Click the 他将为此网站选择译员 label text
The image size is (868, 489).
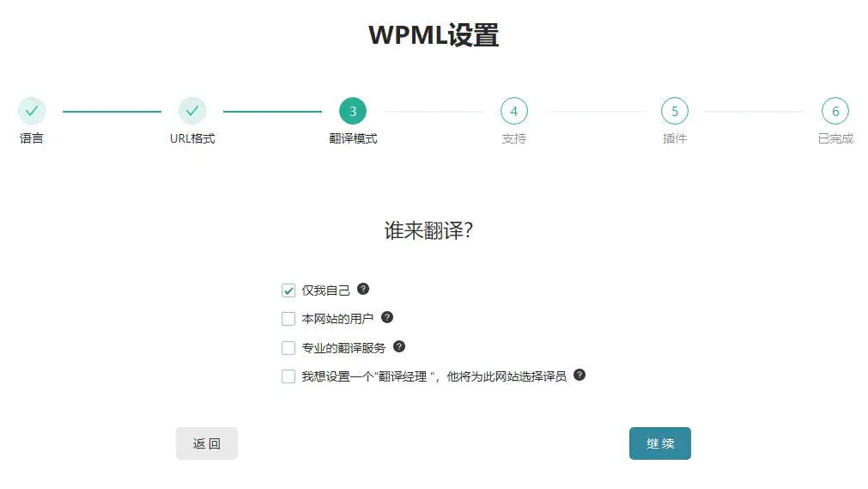point(507,377)
